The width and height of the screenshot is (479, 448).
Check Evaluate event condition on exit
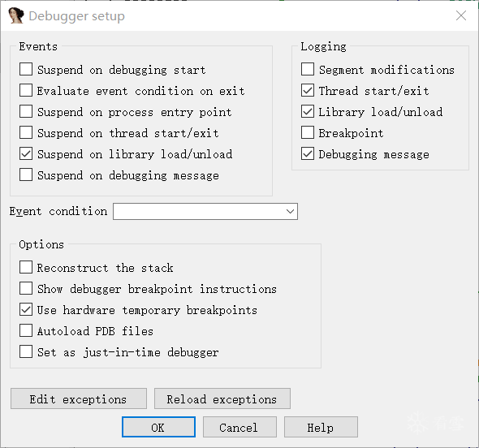pyautogui.click(x=26, y=90)
